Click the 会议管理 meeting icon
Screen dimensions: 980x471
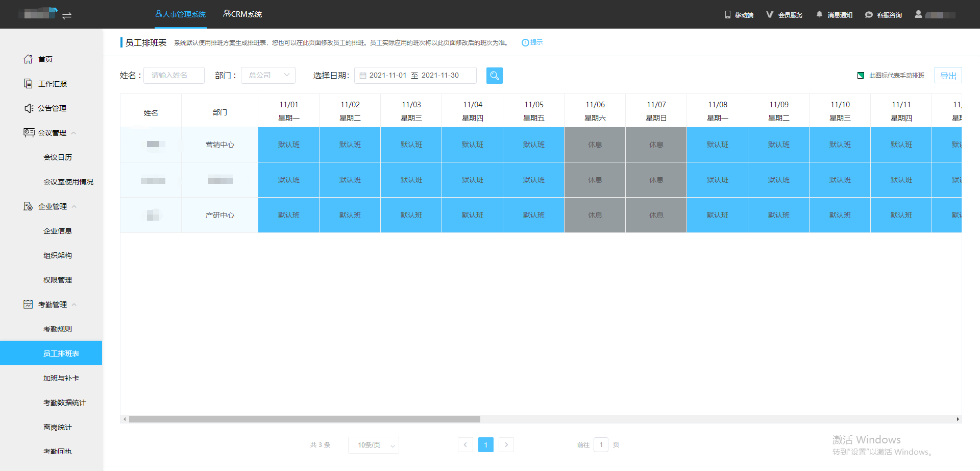(29, 132)
